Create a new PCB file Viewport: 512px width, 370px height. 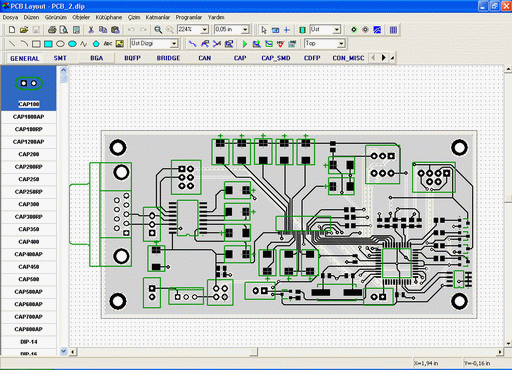pos(12,30)
